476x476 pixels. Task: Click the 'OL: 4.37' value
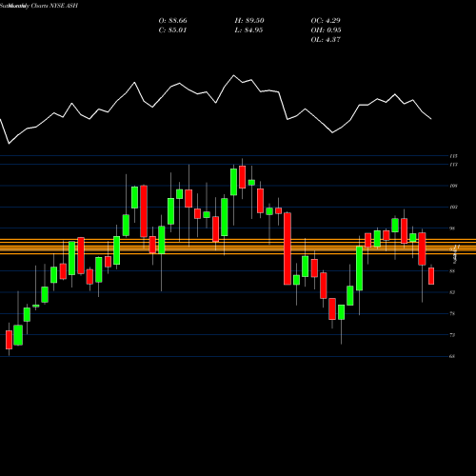326,40
